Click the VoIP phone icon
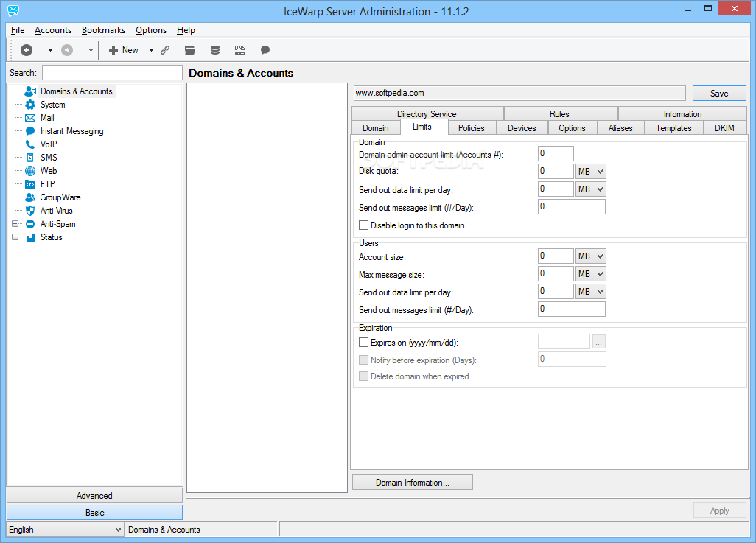Screen dimensions: 756x543 tap(30, 144)
